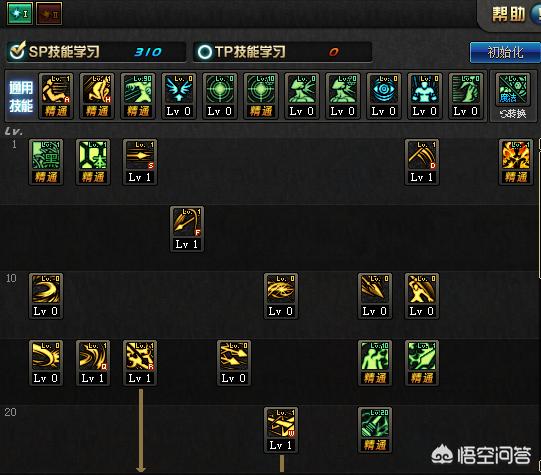Click the green sword mastery skill icon
This screenshot has width=541, height=475.
click(422, 363)
